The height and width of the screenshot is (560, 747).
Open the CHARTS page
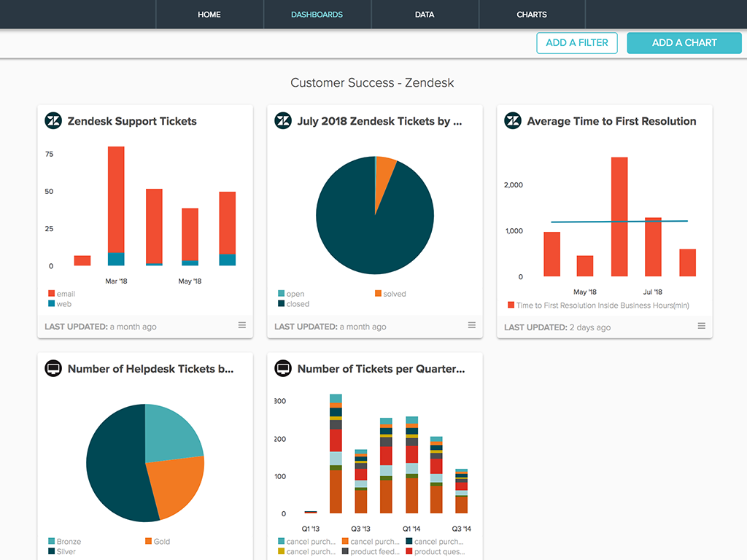click(x=532, y=15)
